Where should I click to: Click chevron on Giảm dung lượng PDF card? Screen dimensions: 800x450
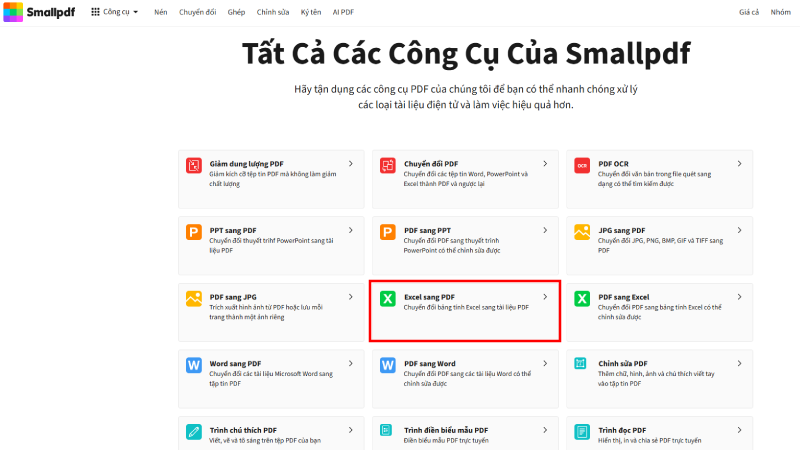(x=351, y=164)
